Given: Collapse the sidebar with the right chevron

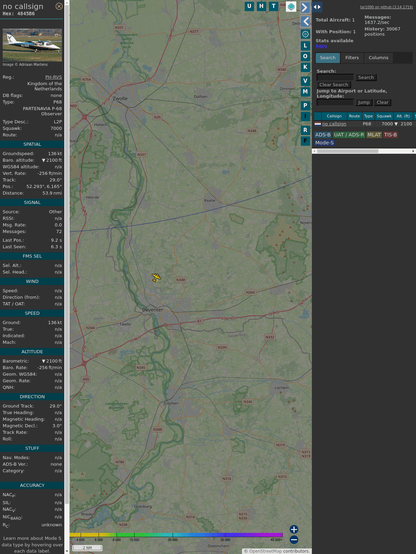Looking at the screenshot, I should pyautogui.click(x=305, y=7).
